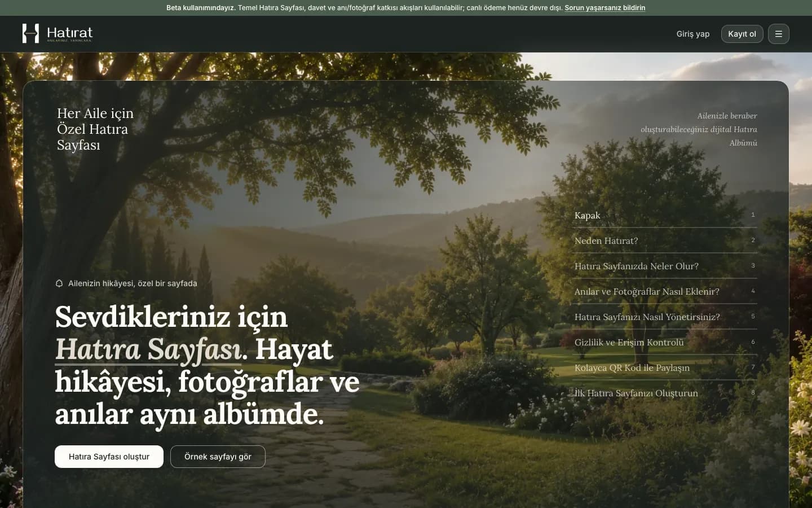Screen dimensions: 812x508
Task: Open the hamburger menu
Action: [778, 34]
